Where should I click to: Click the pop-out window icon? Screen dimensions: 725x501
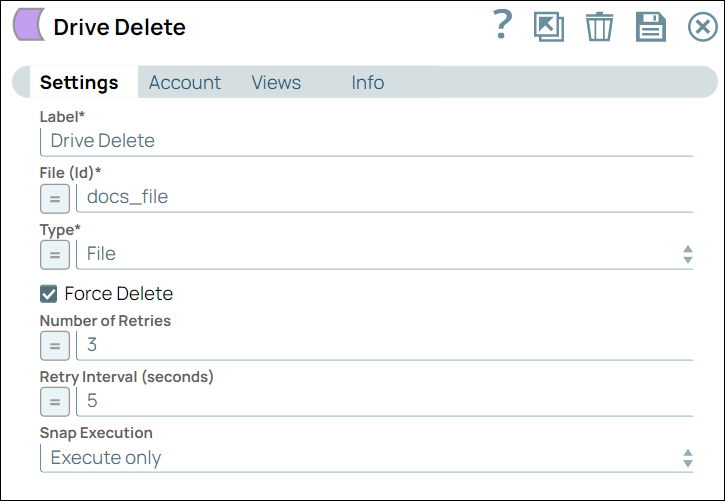click(x=549, y=27)
